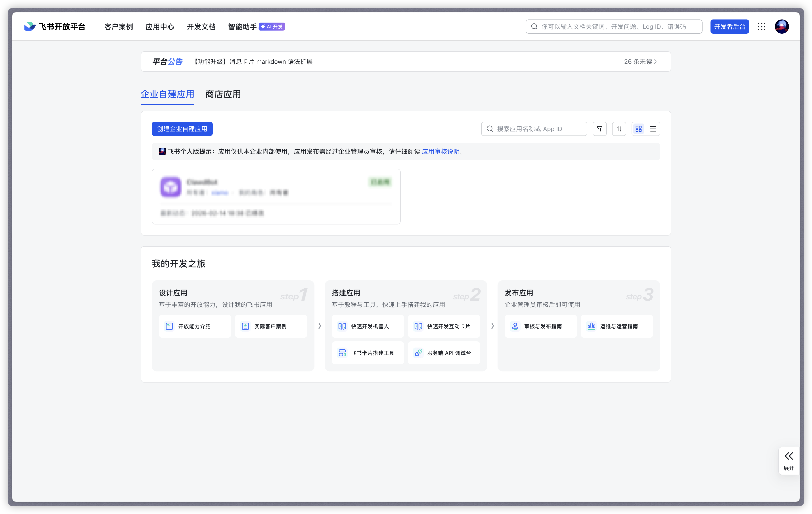Viewport: 812px width, 514px height.
Task: Click 开发者后台 button
Action: 729,27
